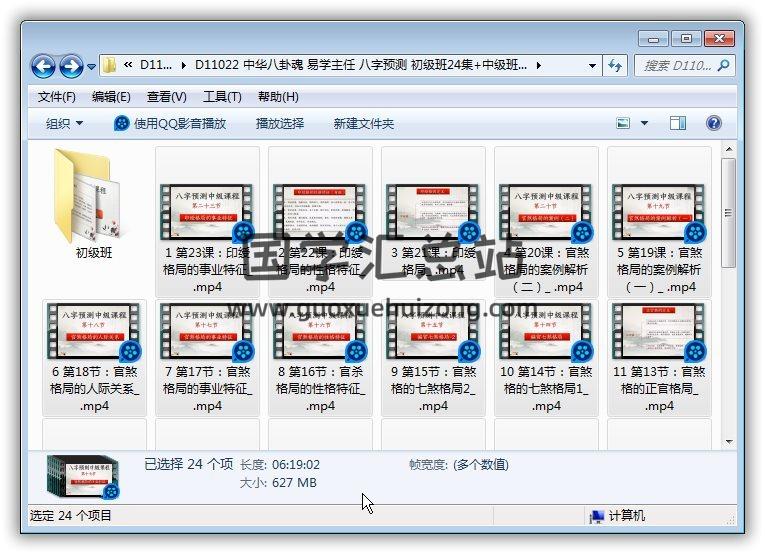Image resolution: width=765 pixels, height=554 pixels.
Task: Click the help question mark icon
Action: [713, 123]
